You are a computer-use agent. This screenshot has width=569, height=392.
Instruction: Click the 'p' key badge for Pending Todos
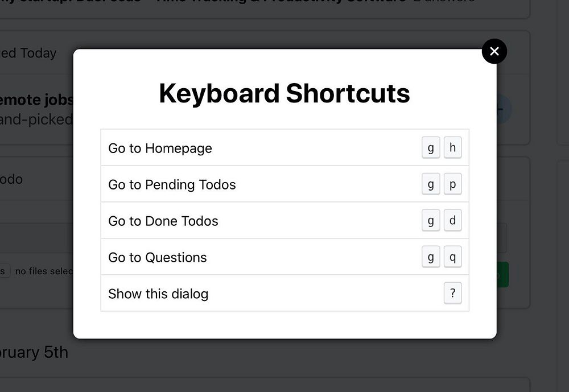[x=452, y=184]
